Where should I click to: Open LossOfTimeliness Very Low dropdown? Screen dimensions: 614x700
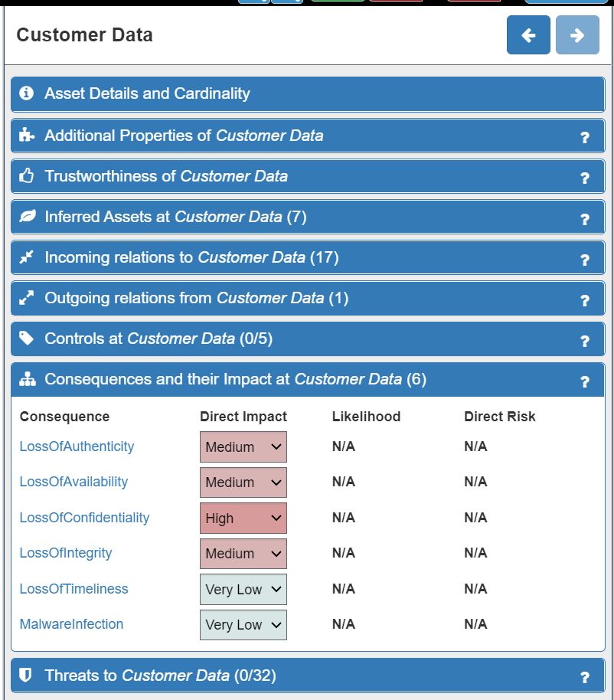coord(243,589)
